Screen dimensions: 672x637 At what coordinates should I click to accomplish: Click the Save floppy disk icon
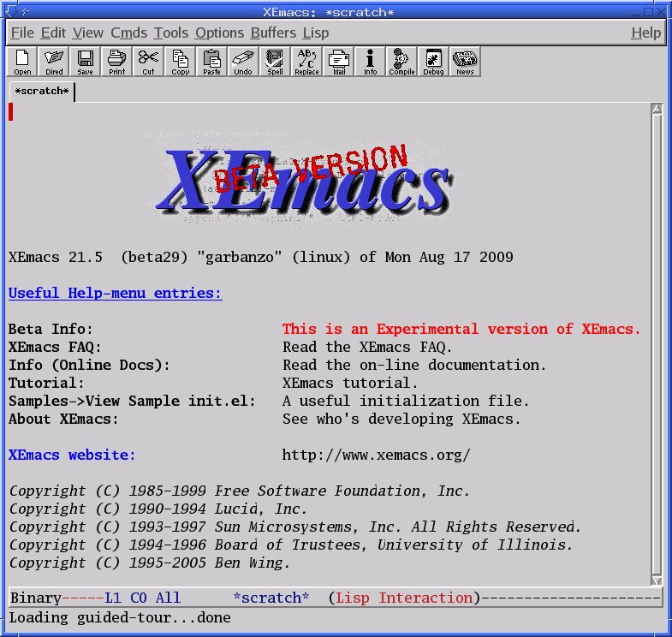(x=86, y=62)
